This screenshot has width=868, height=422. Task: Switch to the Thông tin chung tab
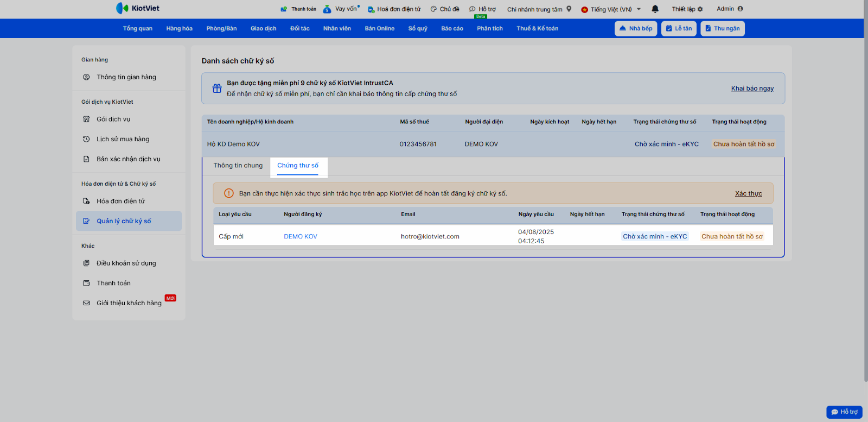pos(238,166)
